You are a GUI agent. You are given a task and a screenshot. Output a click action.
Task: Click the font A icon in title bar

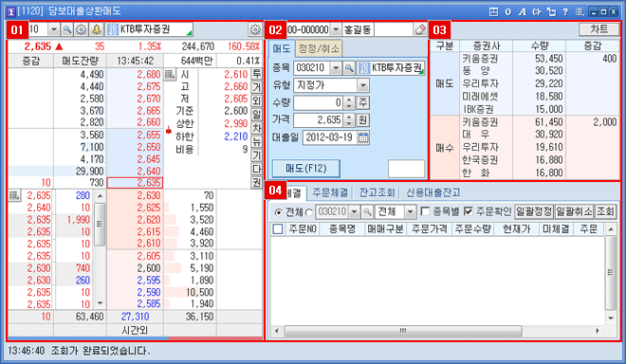523,12
